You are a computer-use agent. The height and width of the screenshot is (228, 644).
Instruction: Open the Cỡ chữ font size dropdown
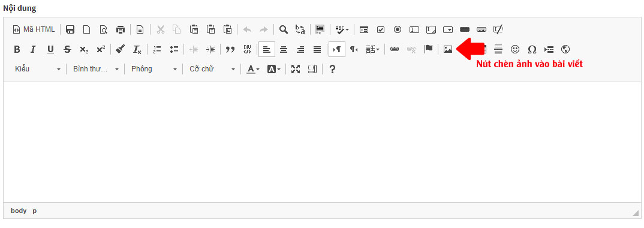[x=212, y=69]
